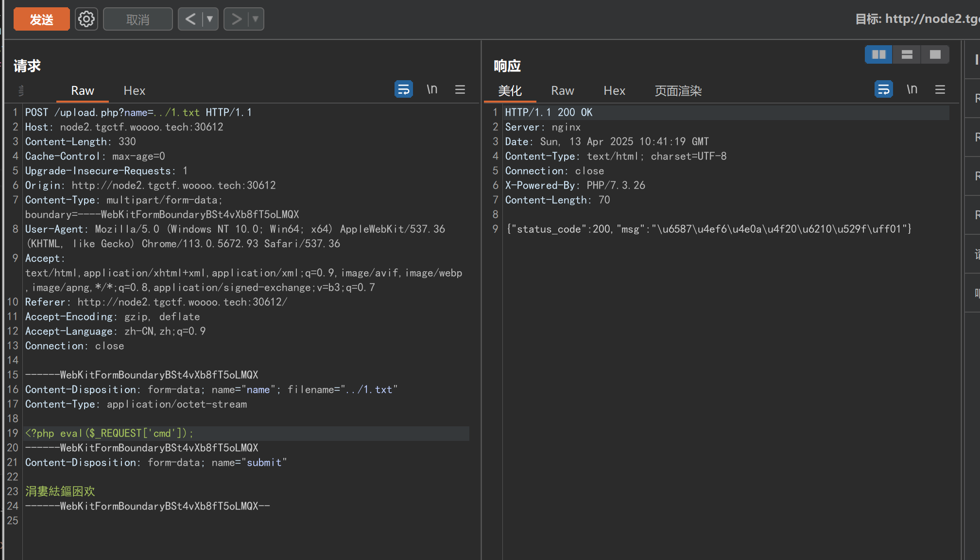Open request panel options hamburger menu

click(x=460, y=89)
